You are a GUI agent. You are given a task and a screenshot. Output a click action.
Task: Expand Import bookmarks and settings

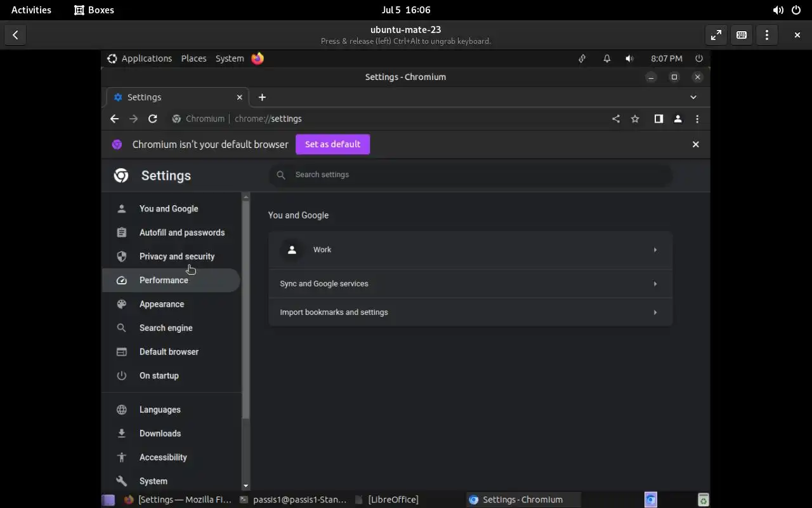pyautogui.click(x=470, y=312)
